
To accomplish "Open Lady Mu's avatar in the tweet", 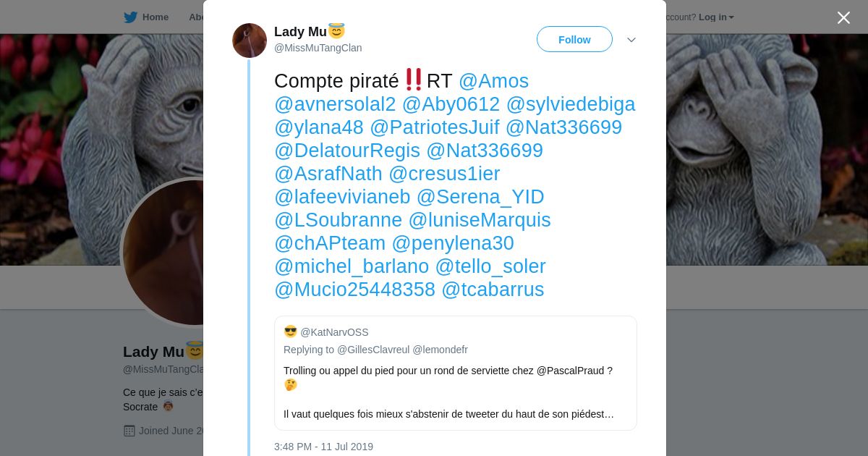I will (250, 41).
